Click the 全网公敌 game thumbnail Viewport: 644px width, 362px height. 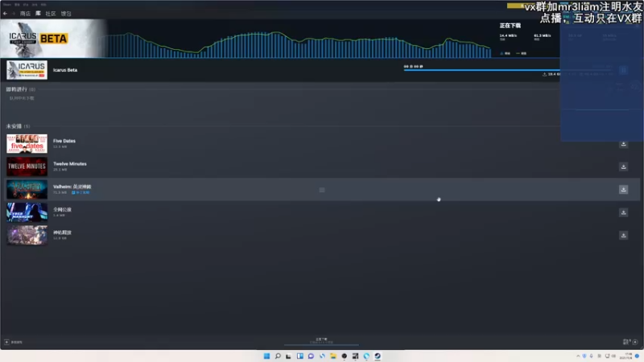click(x=27, y=212)
